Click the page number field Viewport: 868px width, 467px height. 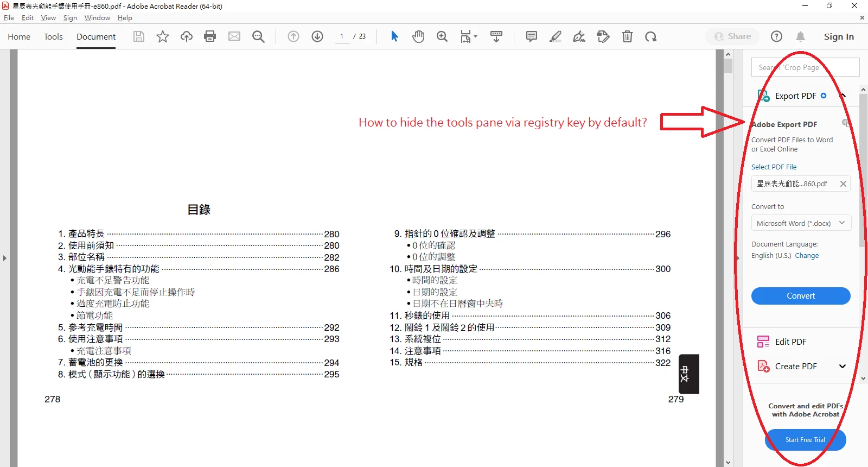(342, 36)
